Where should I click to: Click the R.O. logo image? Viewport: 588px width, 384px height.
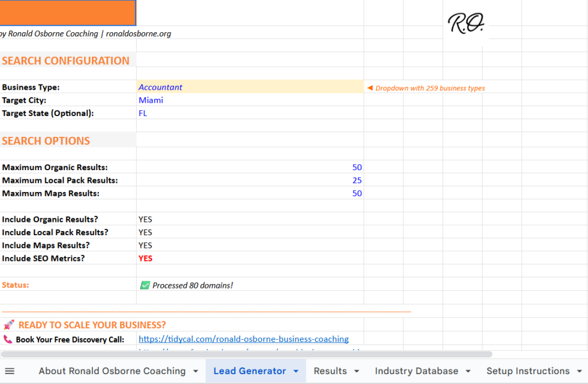click(x=465, y=24)
